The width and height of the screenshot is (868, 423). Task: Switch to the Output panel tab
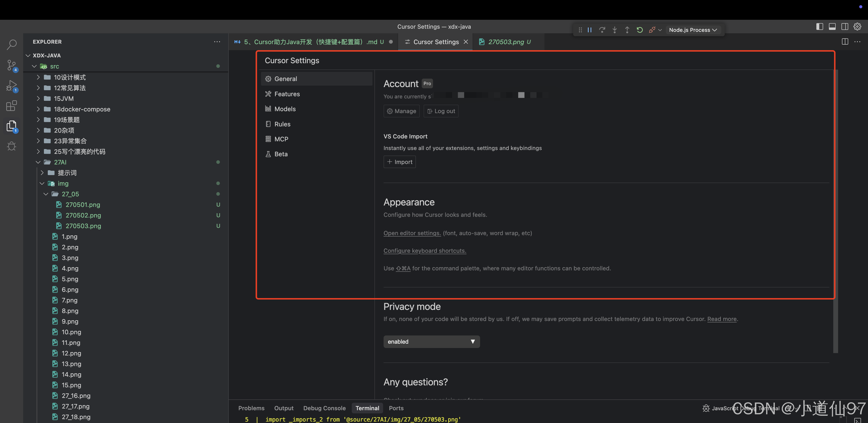284,408
